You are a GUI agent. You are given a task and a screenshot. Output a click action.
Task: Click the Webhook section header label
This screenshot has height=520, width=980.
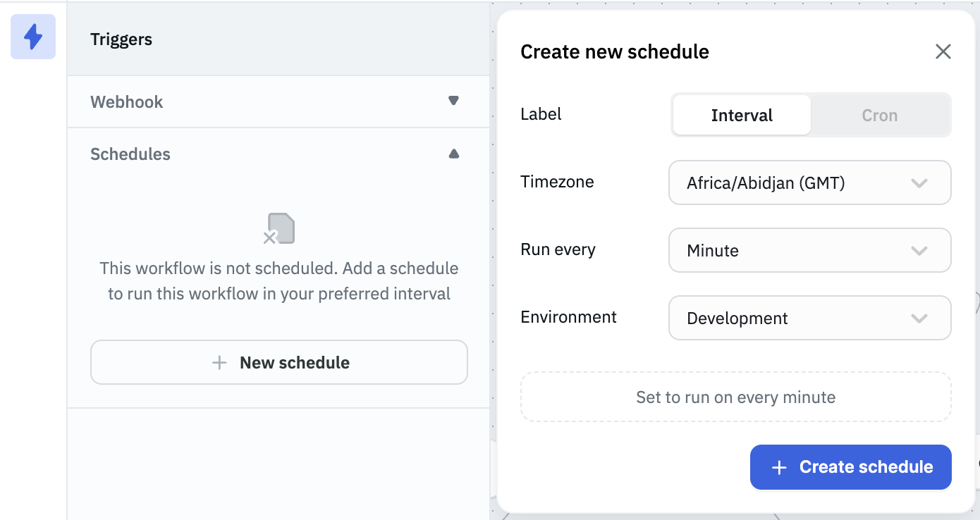pyautogui.click(x=127, y=101)
